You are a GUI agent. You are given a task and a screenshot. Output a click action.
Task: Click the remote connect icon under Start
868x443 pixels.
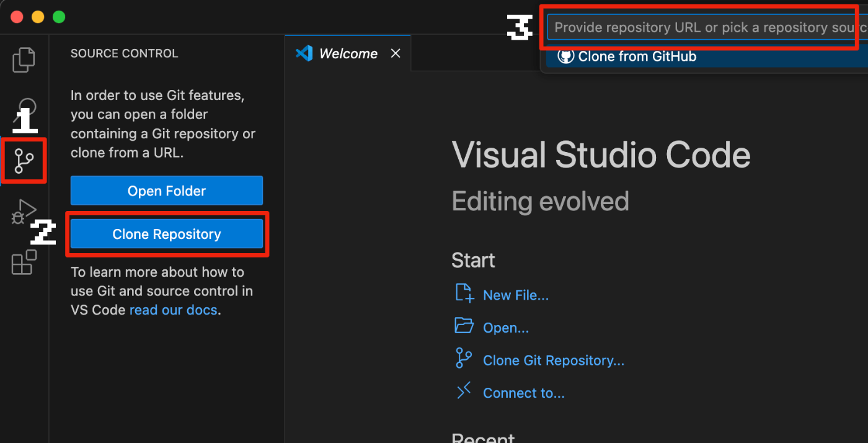[464, 391]
